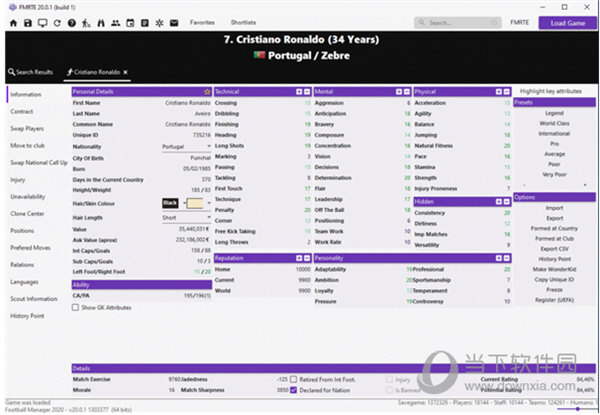600x415 pixels.
Task: Switch to the Search Results tab
Action: click(30, 72)
